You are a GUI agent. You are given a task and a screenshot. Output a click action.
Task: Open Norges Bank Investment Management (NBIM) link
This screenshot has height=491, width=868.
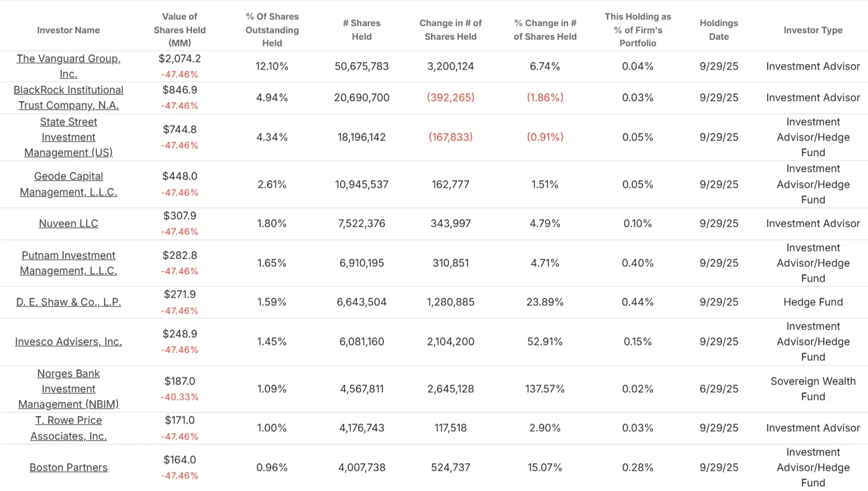click(x=68, y=389)
